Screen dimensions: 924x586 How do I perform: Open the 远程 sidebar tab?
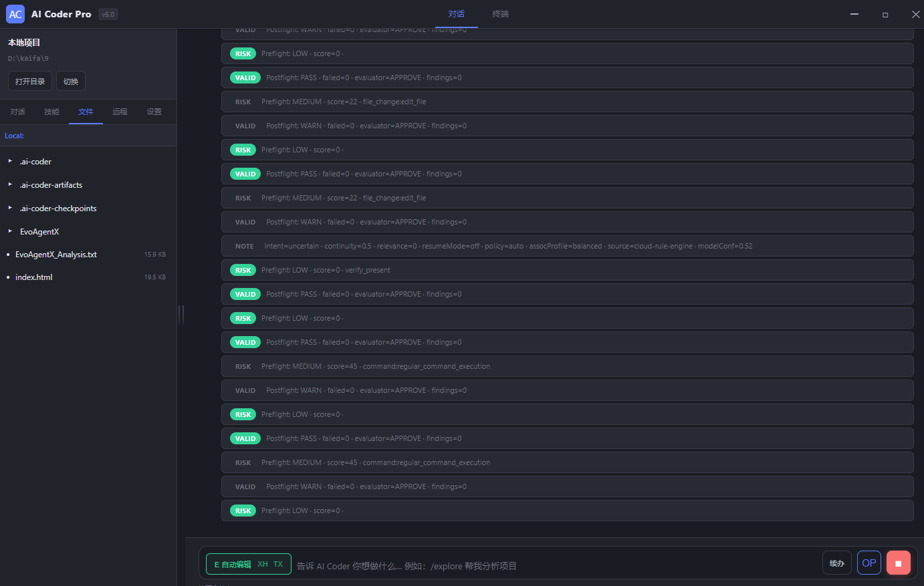[x=120, y=112]
